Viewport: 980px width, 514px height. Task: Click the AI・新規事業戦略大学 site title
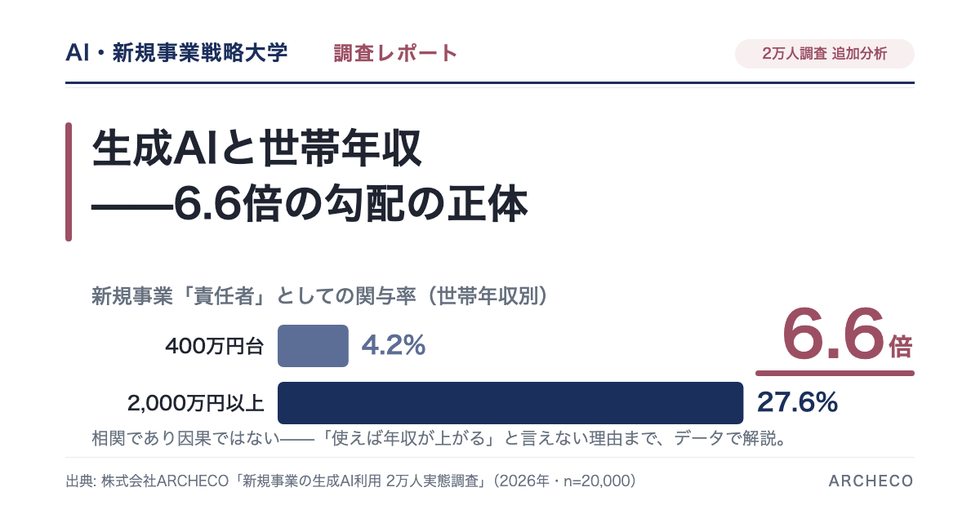[x=176, y=54]
